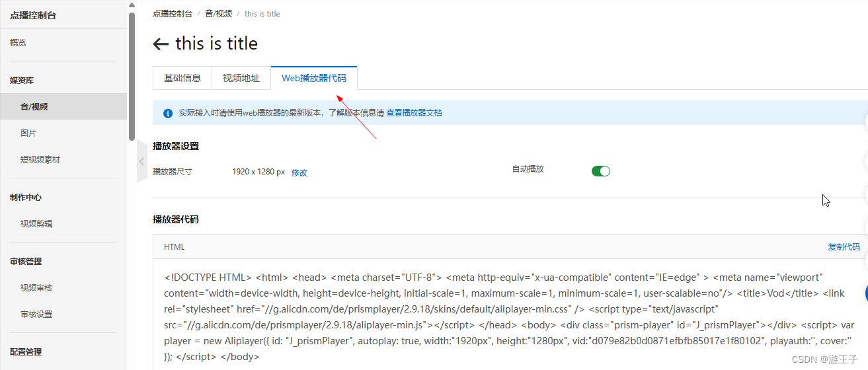
Task: Click the sidebar vertical scrollbar
Action: point(132,77)
